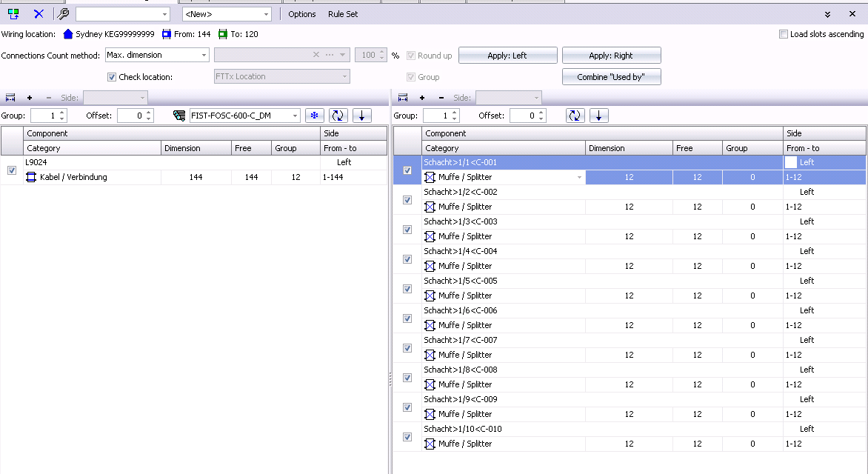Click the blue house wiring location icon
Image resolution: width=868 pixels, height=474 pixels.
coord(68,34)
